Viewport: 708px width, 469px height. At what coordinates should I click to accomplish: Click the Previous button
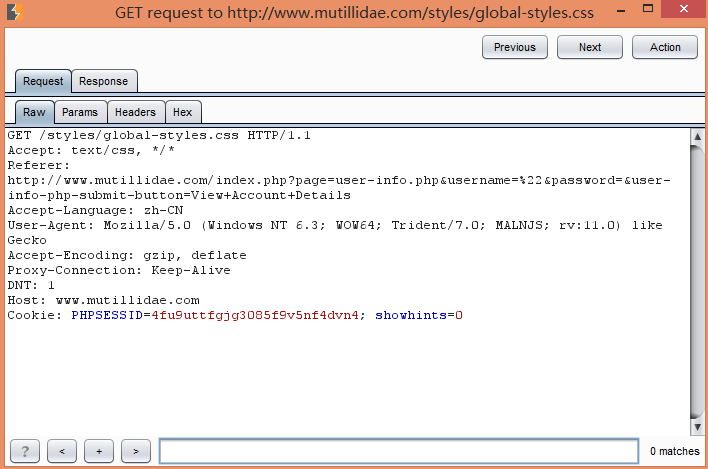pos(515,47)
